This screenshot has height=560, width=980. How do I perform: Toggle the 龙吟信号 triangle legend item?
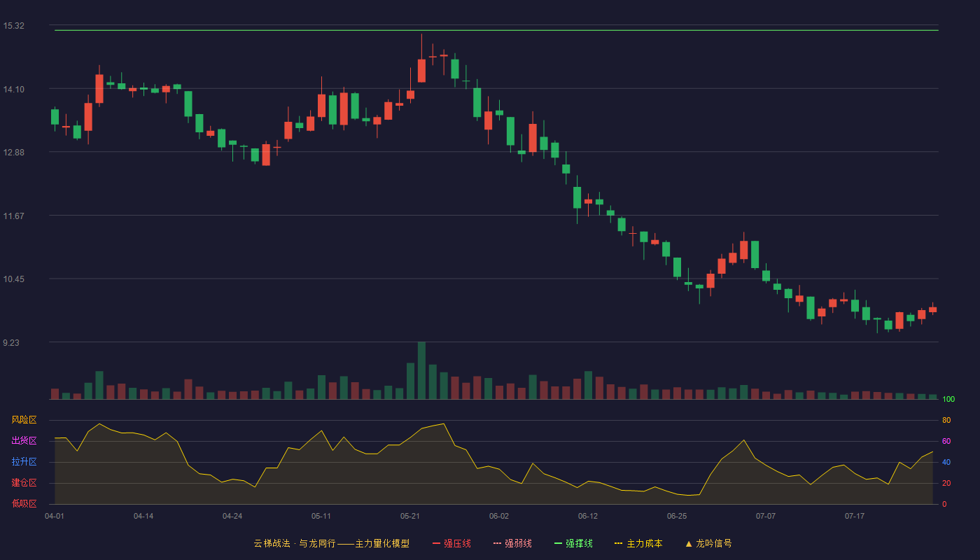(708, 543)
